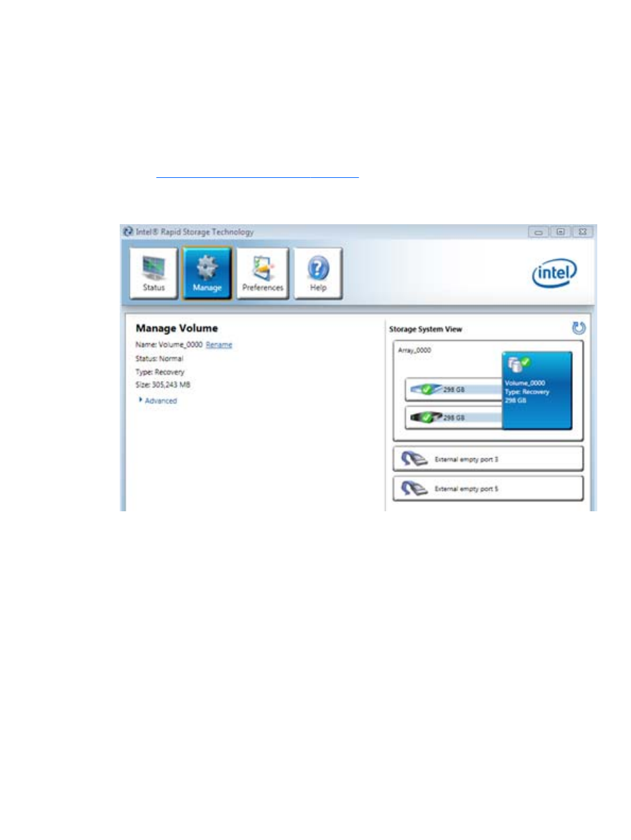The width and height of the screenshot is (631, 840).
Task: Open the Help tab
Action: click(x=318, y=273)
